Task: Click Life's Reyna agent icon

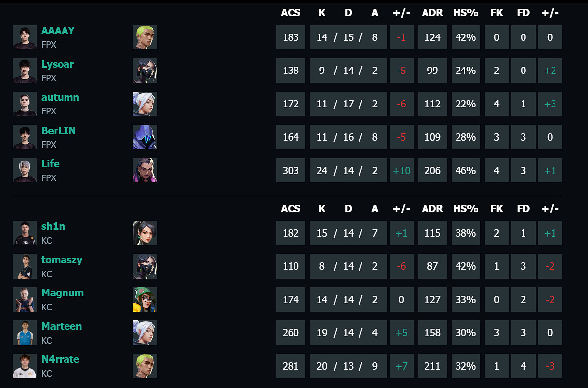Action: [145, 171]
